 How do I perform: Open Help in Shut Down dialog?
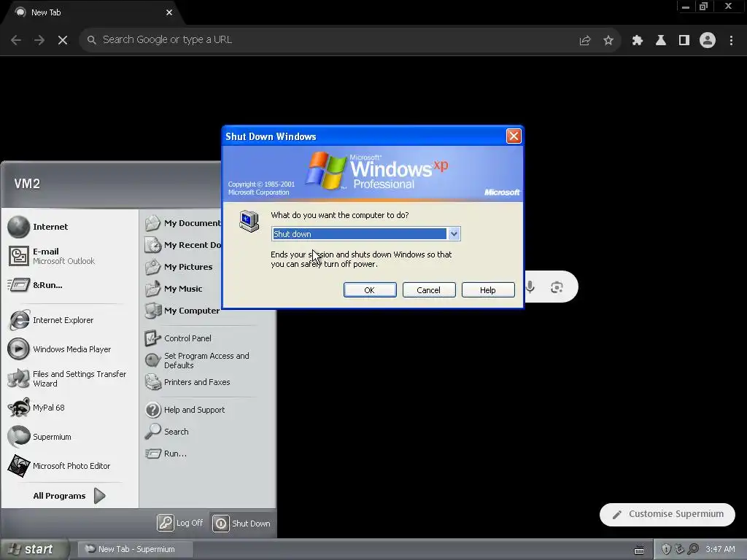tap(488, 290)
